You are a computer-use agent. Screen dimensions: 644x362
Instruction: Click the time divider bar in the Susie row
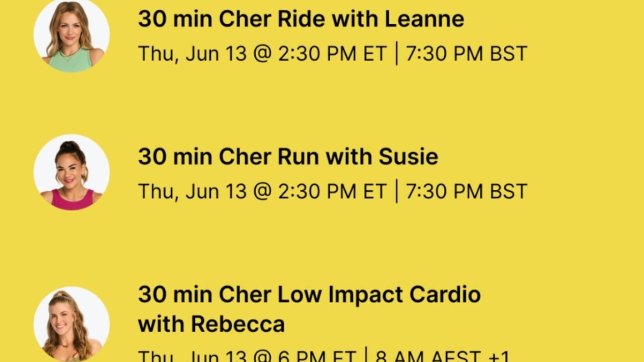tap(396, 191)
